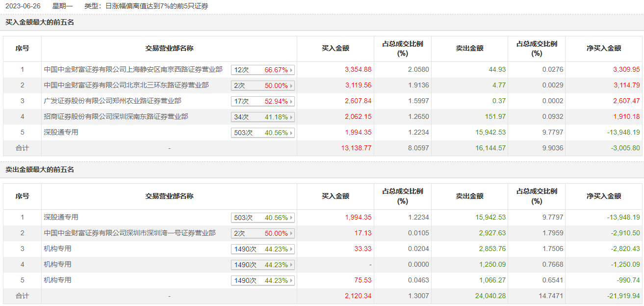
Task: Select the 买入金额最大的前五名 section header
Action: 40,22
